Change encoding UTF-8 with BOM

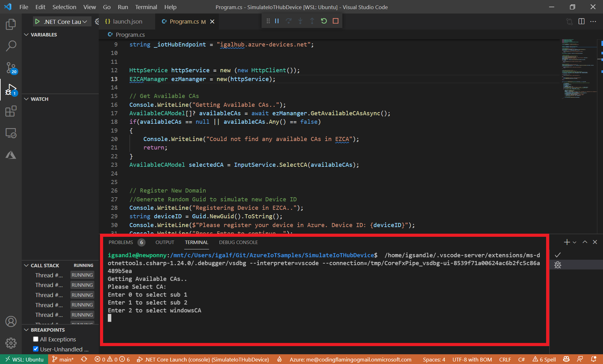point(472,359)
